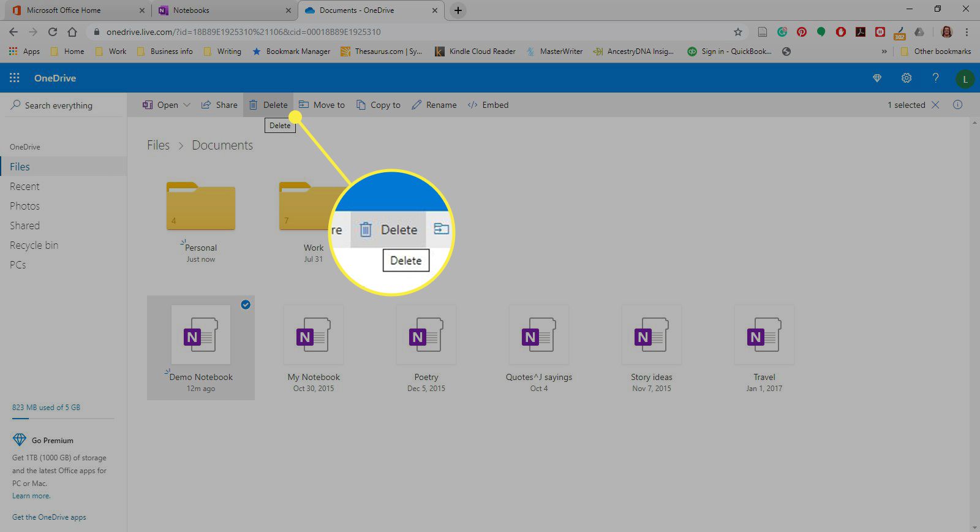This screenshot has width=980, height=532.
Task: Open the Apps bookmarks shortcut
Action: point(24,51)
